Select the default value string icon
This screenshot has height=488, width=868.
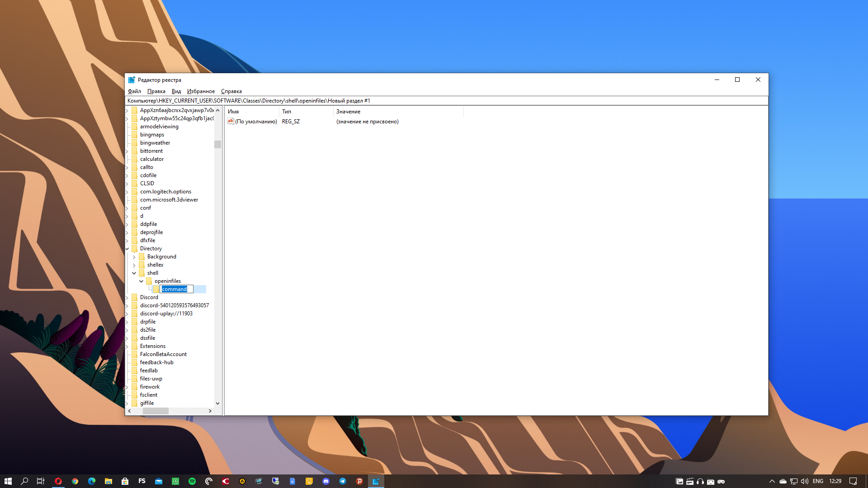tap(231, 121)
